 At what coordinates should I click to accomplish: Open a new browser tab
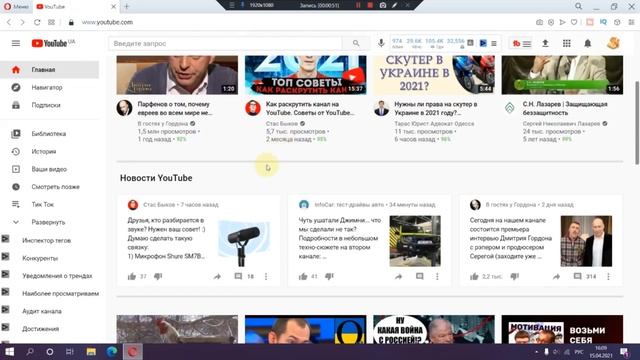pos(127,7)
